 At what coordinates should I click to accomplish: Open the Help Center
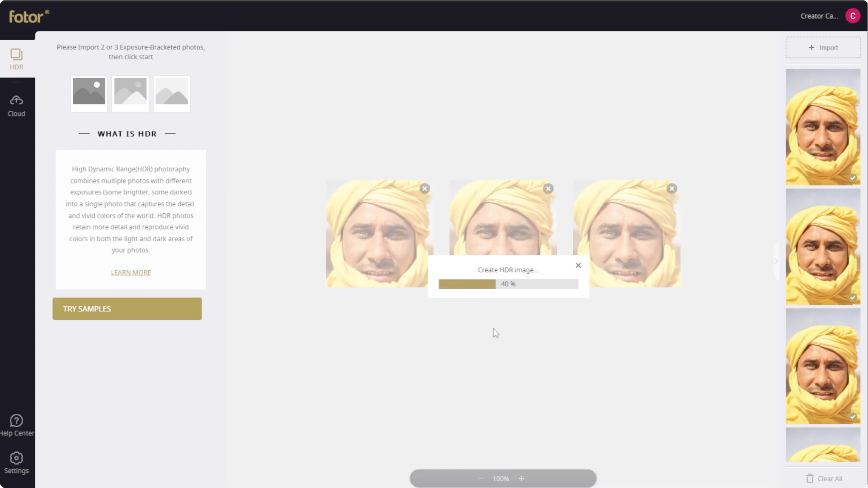click(17, 425)
